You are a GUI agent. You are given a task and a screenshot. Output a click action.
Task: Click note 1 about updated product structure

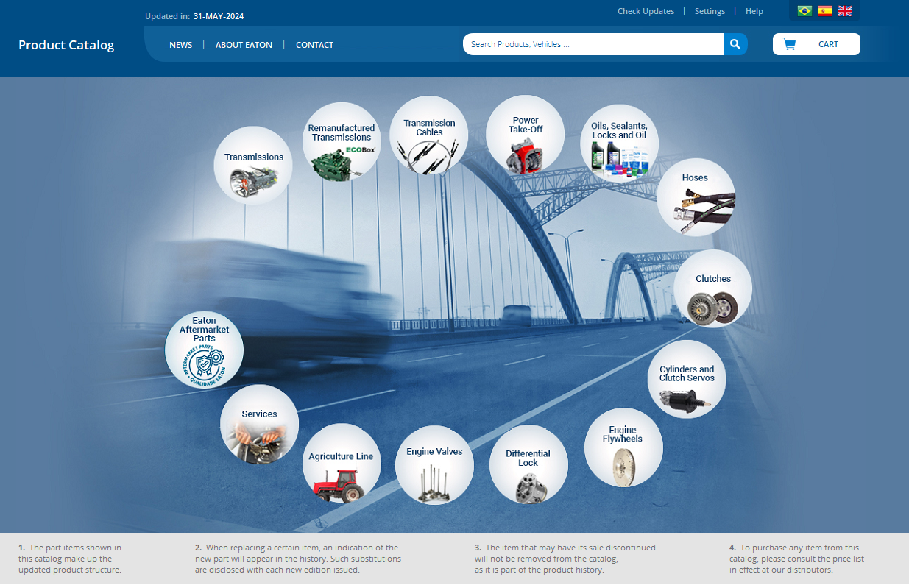70,559
